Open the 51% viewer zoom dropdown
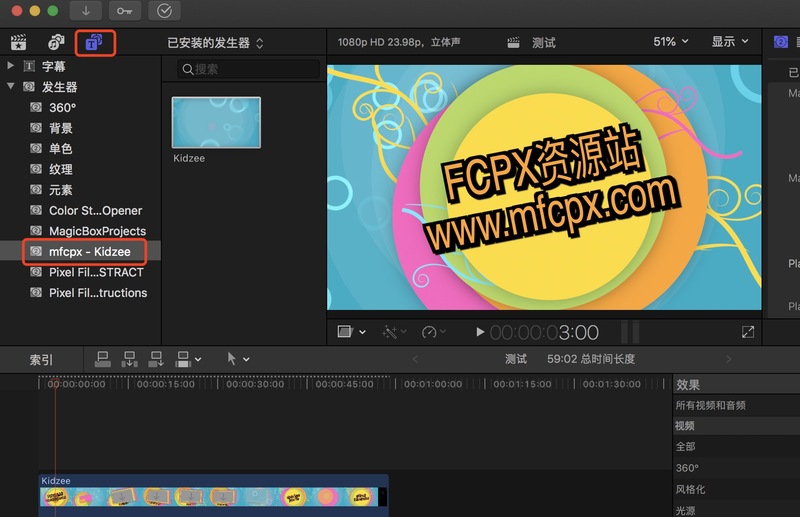Viewport: 800px width, 517px height. pyautogui.click(x=671, y=41)
